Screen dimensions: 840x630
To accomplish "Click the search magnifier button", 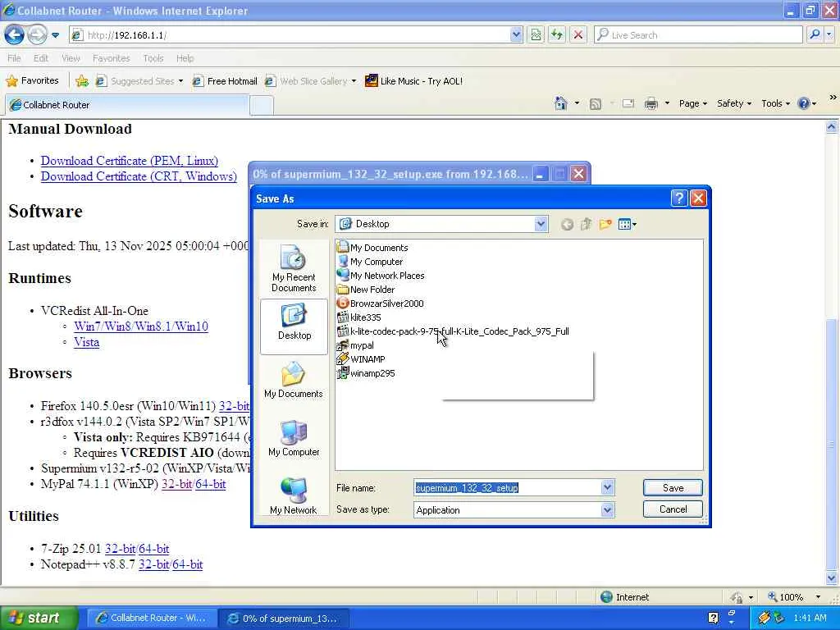I will [x=815, y=34].
